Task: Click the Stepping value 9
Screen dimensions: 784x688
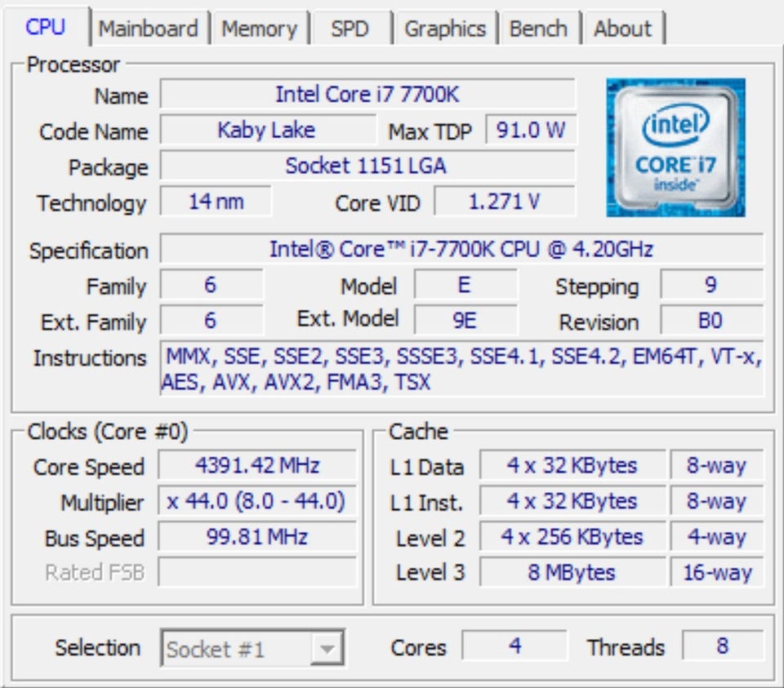Action: click(x=711, y=285)
